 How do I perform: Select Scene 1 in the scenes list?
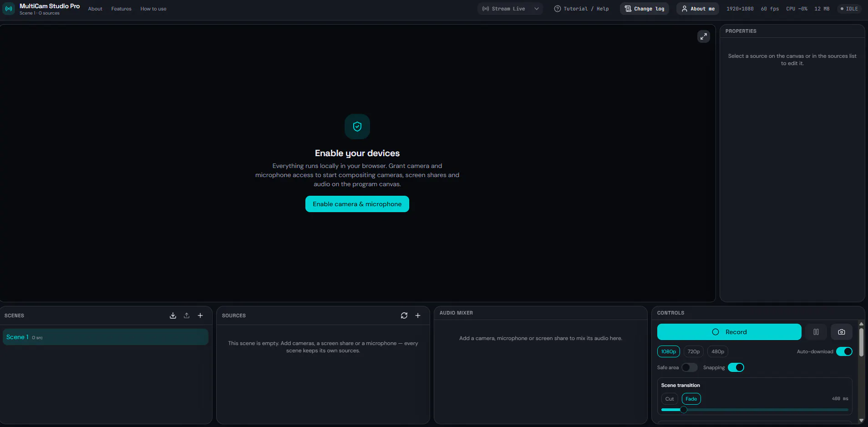[106, 337]
